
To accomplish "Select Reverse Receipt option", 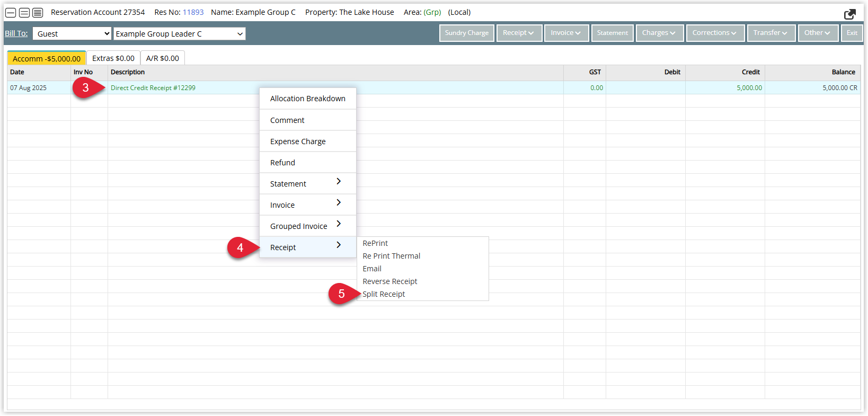I will click(x=422, y=281).
